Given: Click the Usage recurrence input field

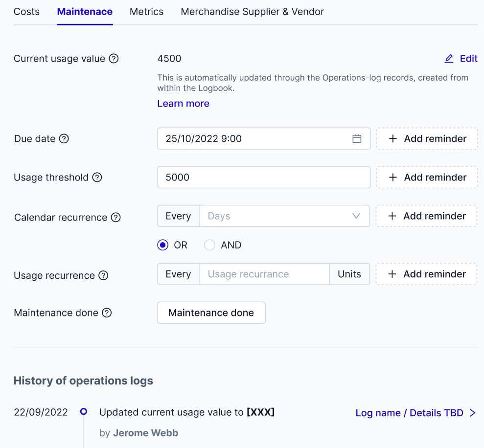Looking at the screenshot, I should click(264, 274).
